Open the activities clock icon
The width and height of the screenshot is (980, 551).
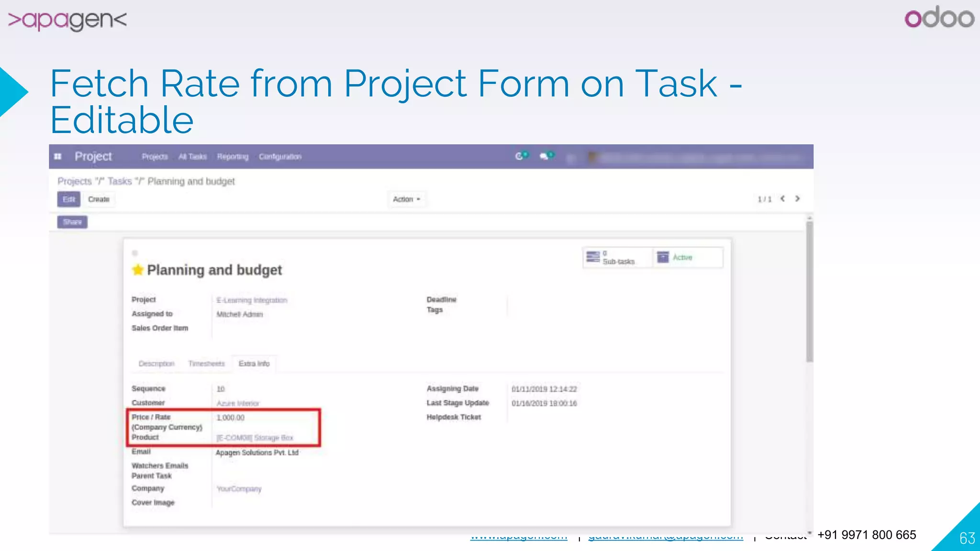[x=520, y=156]
